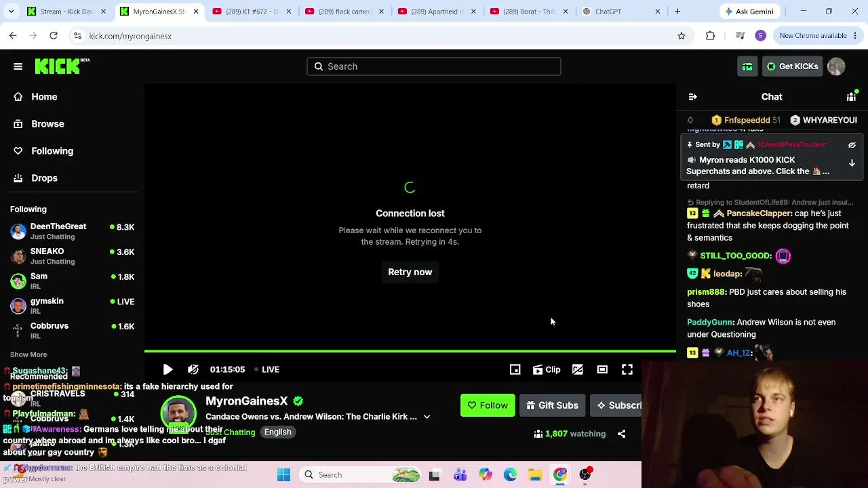This screenshot has width=868, height=488.
Task: Click the English language tag
Action: tap(278, 432)
